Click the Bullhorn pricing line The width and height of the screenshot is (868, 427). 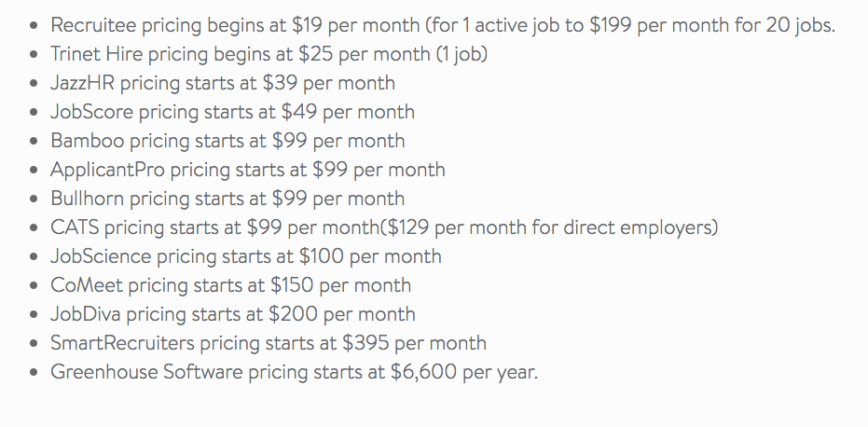tap(227, 198)
